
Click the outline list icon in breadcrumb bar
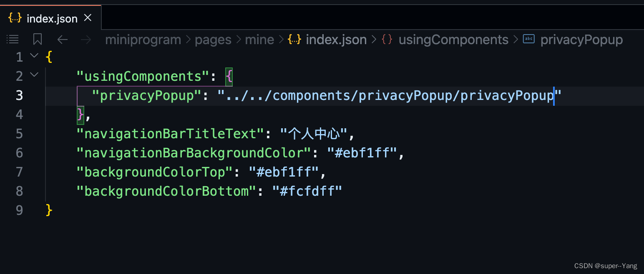point(13,40)
